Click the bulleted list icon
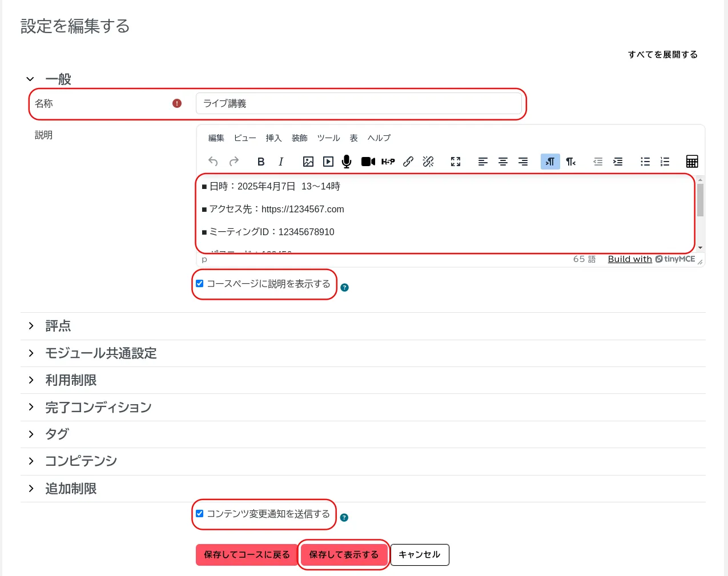This screenshot has width=728, height=576. click(645, 162)
